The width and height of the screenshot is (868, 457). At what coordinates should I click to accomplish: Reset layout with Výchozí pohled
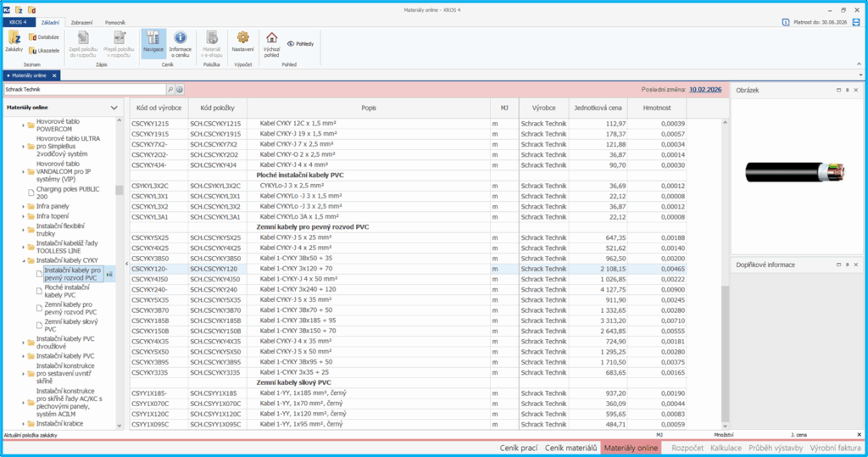[x=271, y=42]
